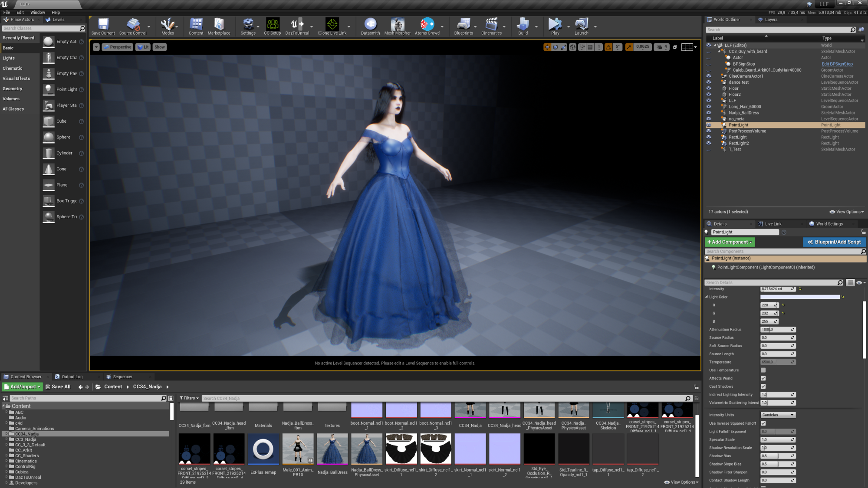
Task: Open the Add Component dropdown
Action: (730, 242)
